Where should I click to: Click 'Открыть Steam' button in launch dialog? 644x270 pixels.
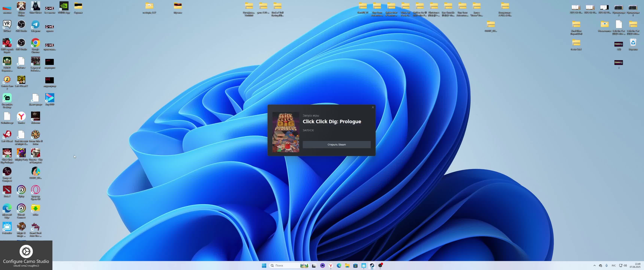[x=336, y=145]
